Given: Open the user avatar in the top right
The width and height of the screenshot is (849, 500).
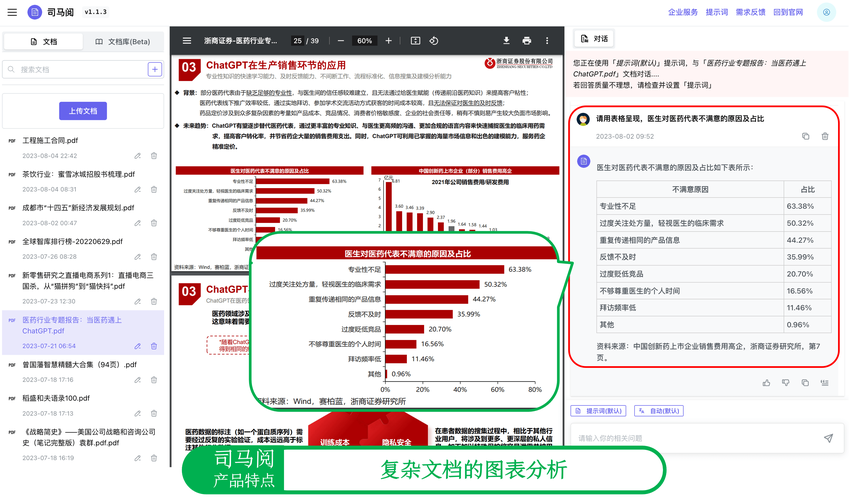Looking at the screenshot, I should click(x=826, y=12).
